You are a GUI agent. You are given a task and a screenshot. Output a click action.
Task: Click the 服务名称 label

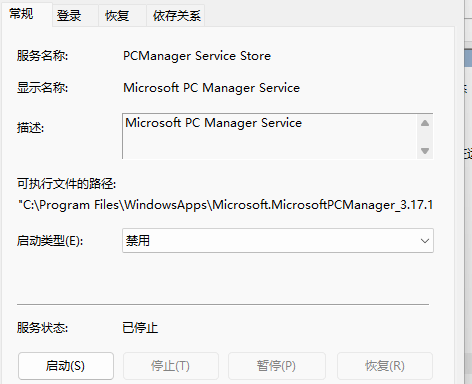pyautogui.click(x=42, y=56)
